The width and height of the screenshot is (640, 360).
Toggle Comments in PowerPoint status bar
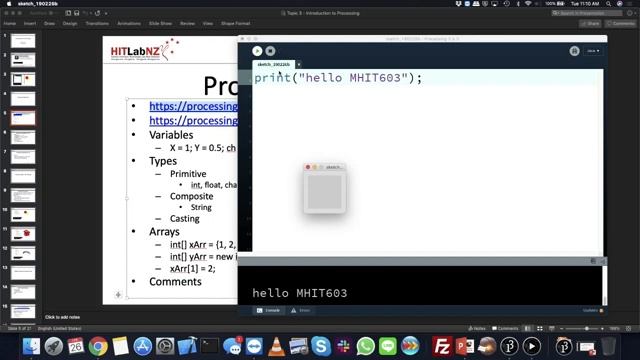[x=505, y=329]
